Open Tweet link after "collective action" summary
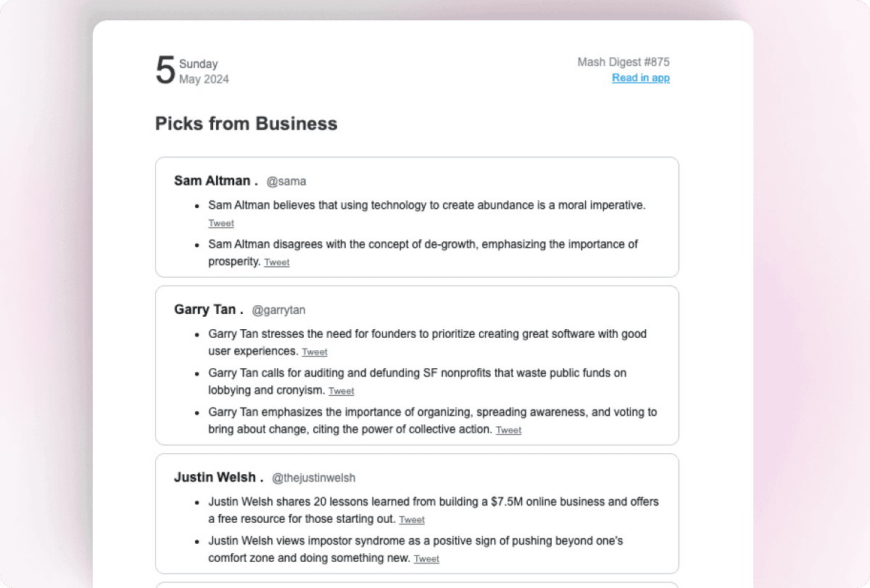 tap(508, 431)
